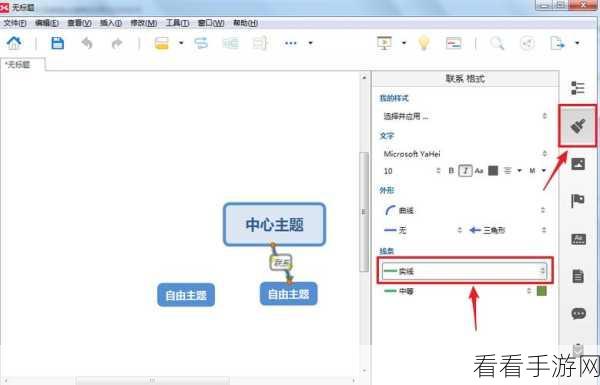Open the Gantt chart view icon
This screenshot has height=385, width=600.
click(453, 43)
